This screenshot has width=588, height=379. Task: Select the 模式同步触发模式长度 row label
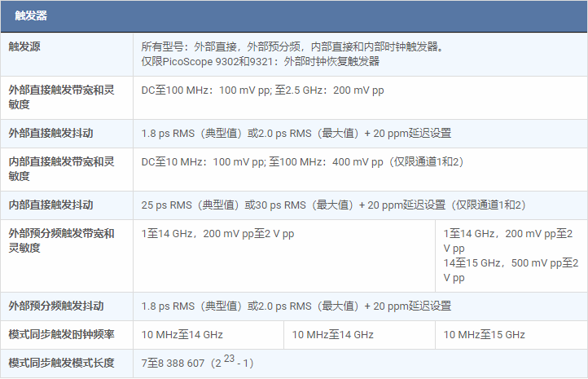click(x=61, y=363)
